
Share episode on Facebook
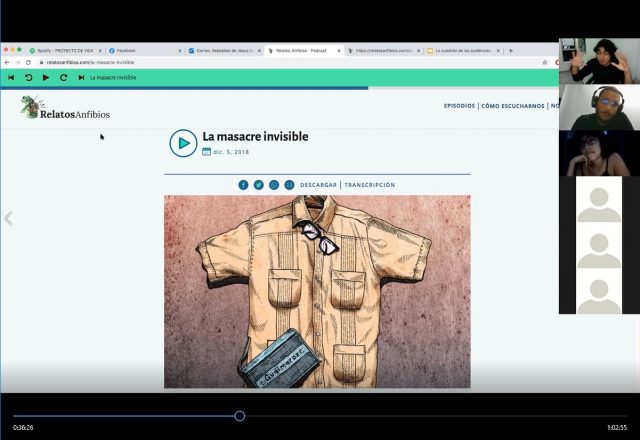243,185
